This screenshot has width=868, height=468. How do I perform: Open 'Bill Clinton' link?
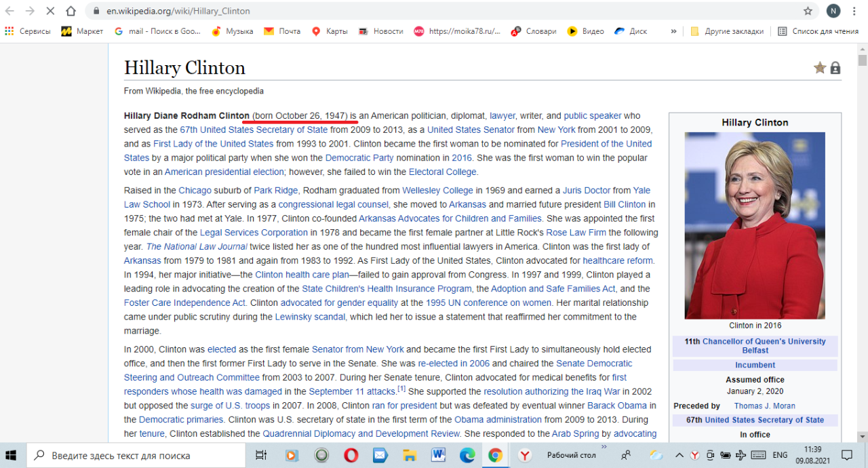(x=625, y=204)
